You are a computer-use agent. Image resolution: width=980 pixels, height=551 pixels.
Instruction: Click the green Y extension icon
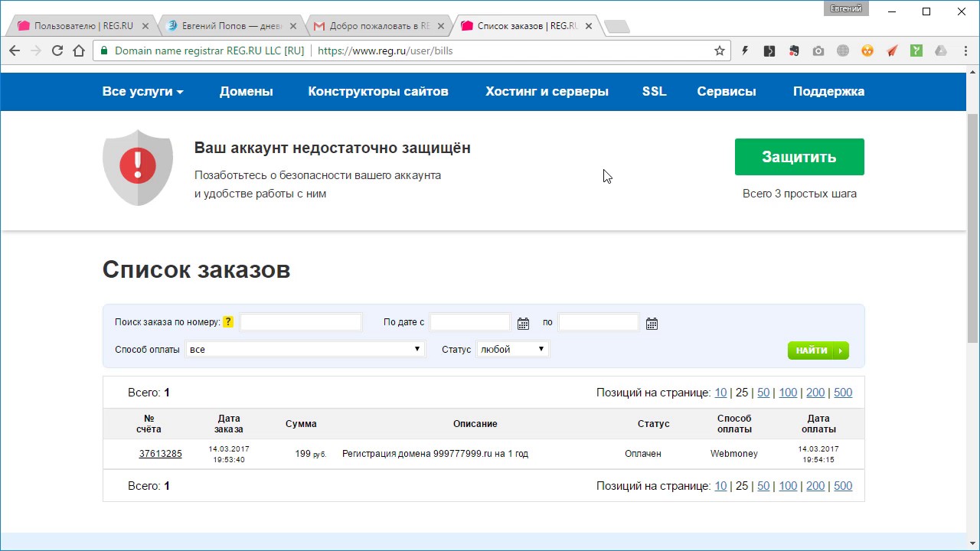(916, 51)
